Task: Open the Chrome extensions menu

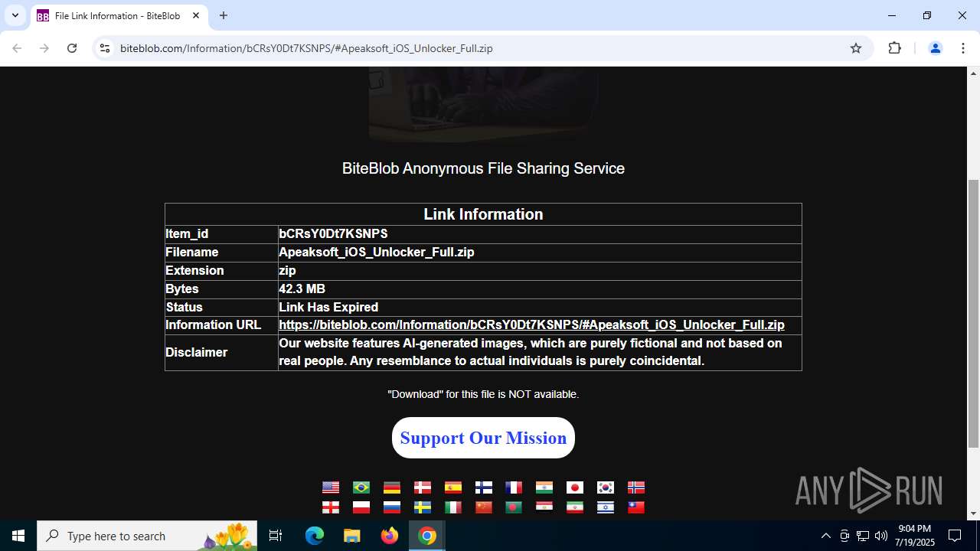Action: pyautogui.click(x=895, y=48)
